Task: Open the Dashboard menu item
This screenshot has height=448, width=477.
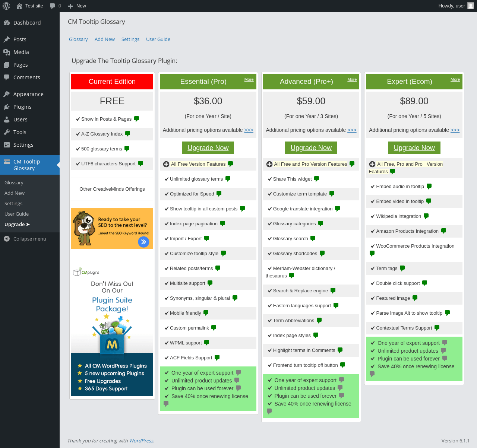Action: click(x=30, y=23)
